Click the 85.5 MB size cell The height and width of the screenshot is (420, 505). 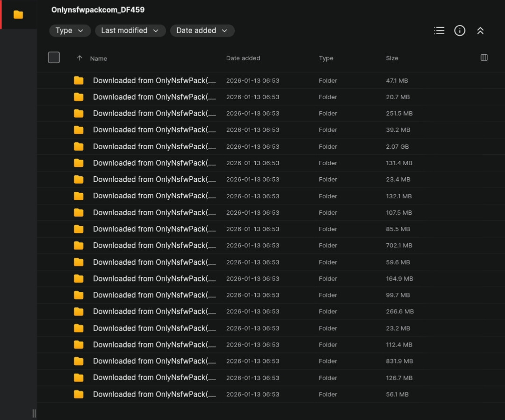point(398,229)
